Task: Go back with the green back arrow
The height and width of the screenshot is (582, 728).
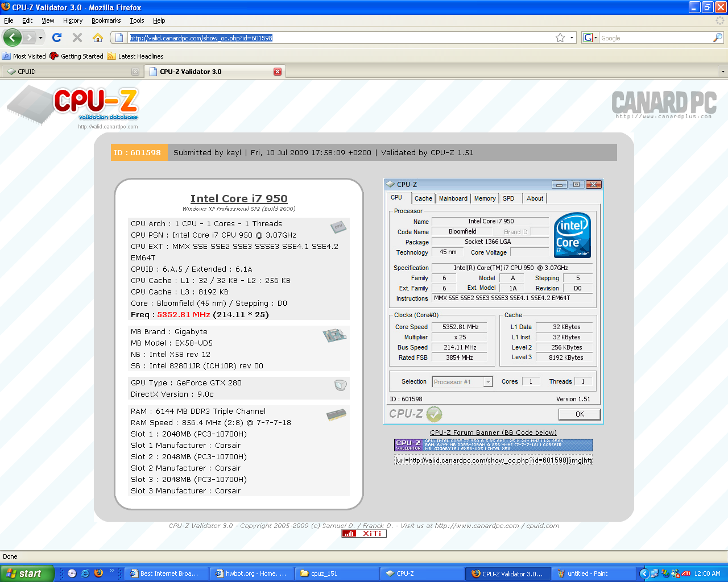Action: 12,38
